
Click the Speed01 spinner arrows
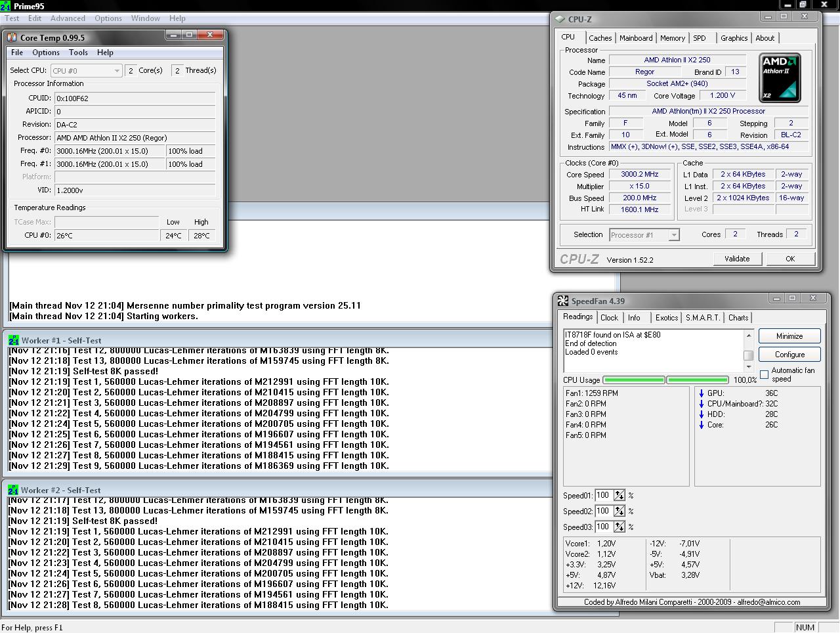click(619, 496)
